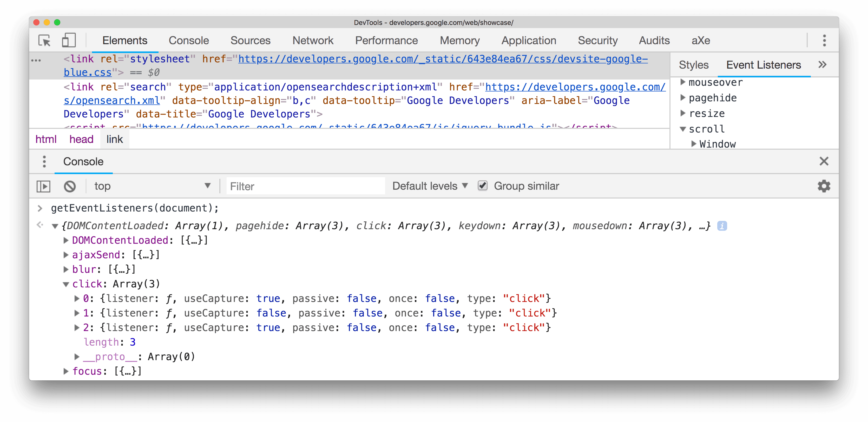Viewport: 868px width, 422px height.
Task: Toggle the Group similar checkbox
Action: click(x=481, y=186)
